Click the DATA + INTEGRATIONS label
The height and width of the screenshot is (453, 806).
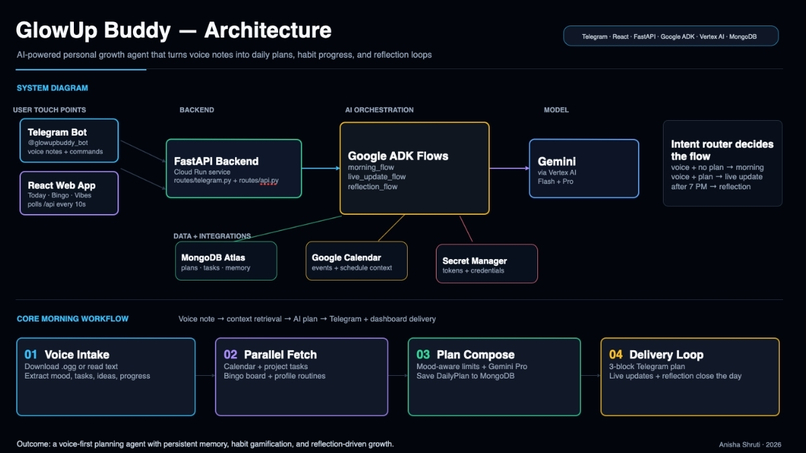click(x=212, y=236)
